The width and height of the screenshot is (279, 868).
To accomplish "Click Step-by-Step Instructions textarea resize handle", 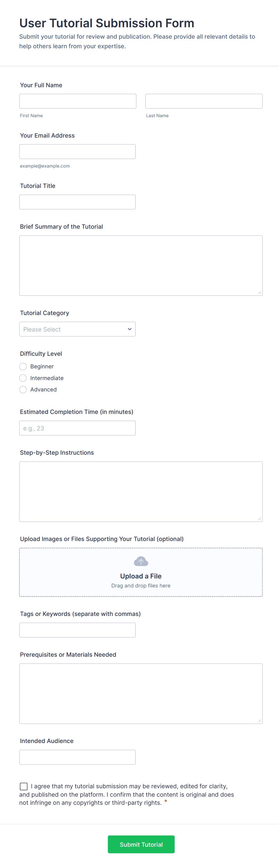I will click(x=259, y=519).
